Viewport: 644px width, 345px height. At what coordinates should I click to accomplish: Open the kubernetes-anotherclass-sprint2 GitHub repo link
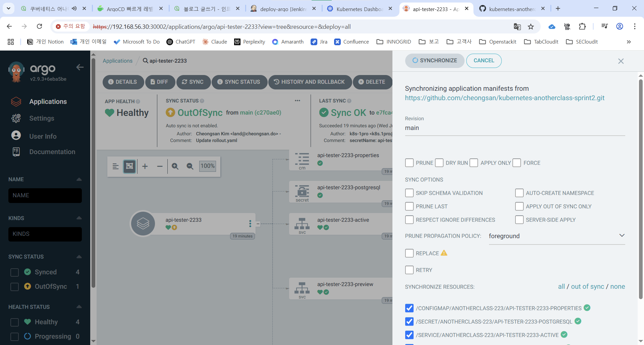point(504,98)
